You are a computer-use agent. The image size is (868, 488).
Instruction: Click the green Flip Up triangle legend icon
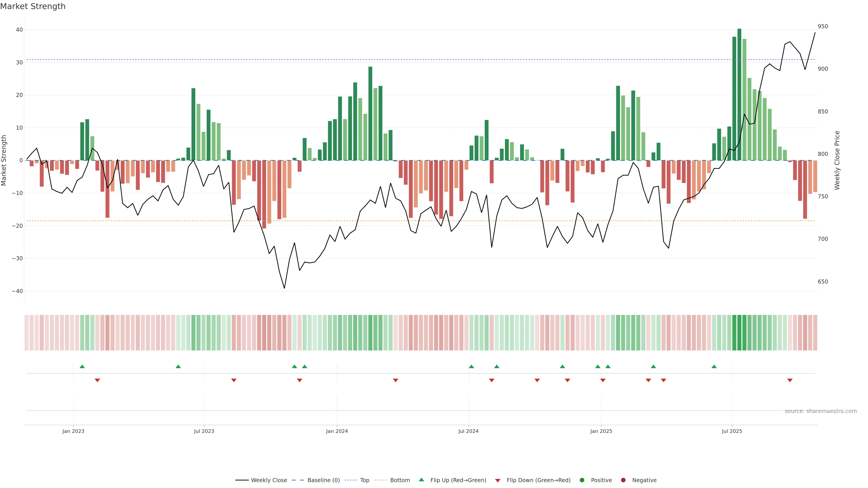(x=421, y=480)
